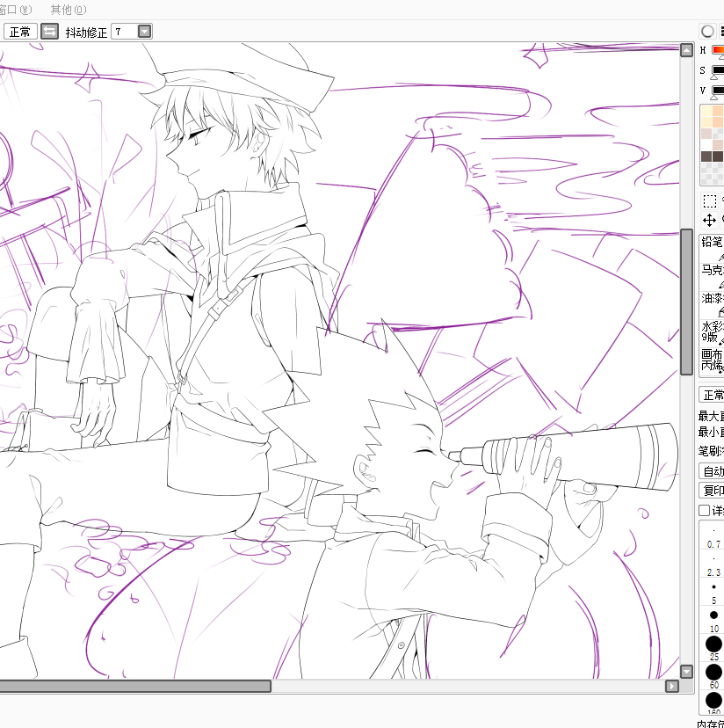Screen dimensions: 724x728
Task: Pick the top-right peach swatch
Action: pos(718,111)
